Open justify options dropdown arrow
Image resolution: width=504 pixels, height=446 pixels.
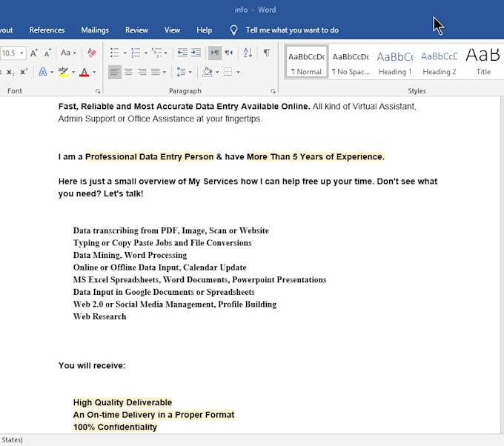coord(165,72)
